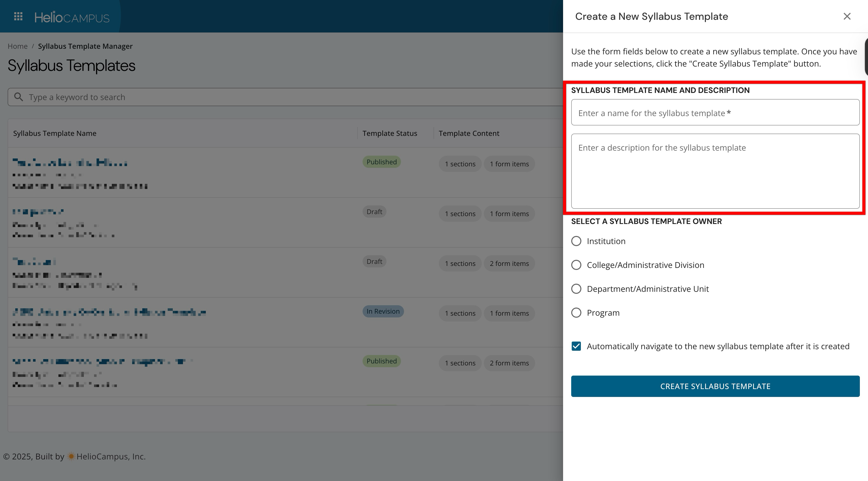Close the Create Syllabus Template panel

pyautogui.click(x=847, y=17)
